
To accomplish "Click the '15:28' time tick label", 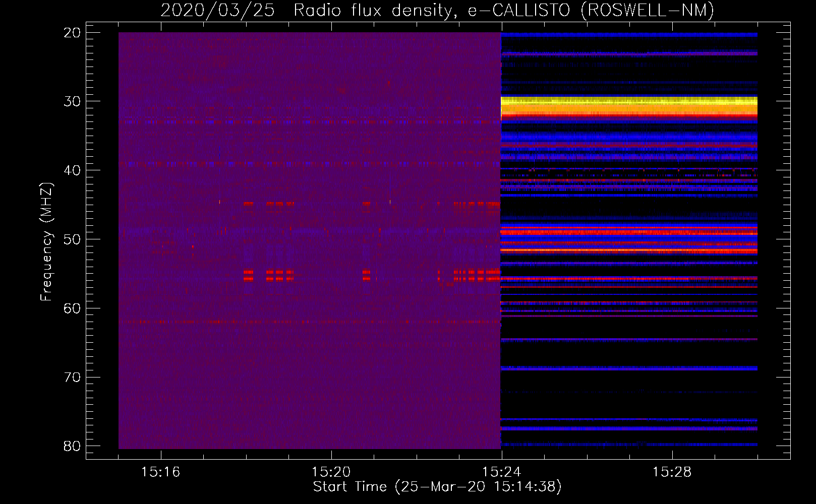I will click(672, 472).
